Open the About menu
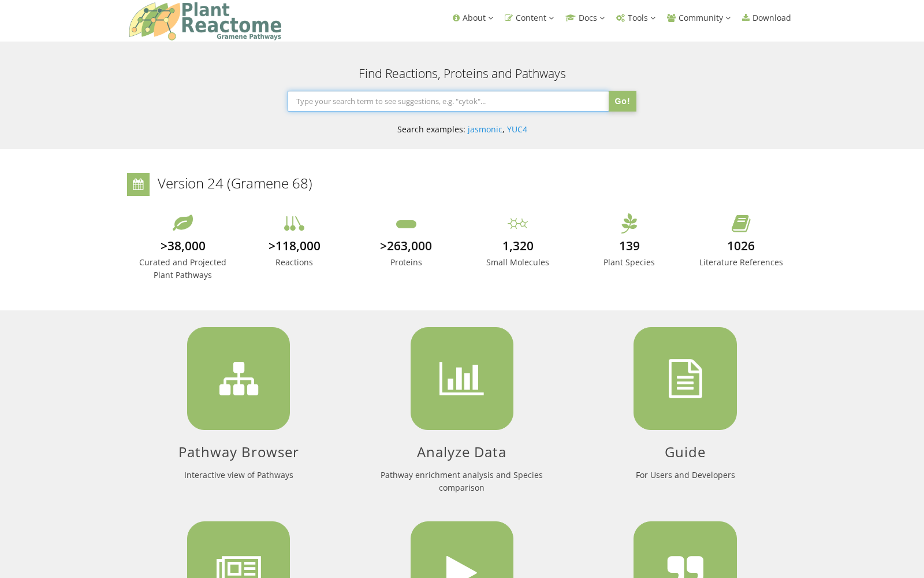Screen dimensions: 924x578 473,18
